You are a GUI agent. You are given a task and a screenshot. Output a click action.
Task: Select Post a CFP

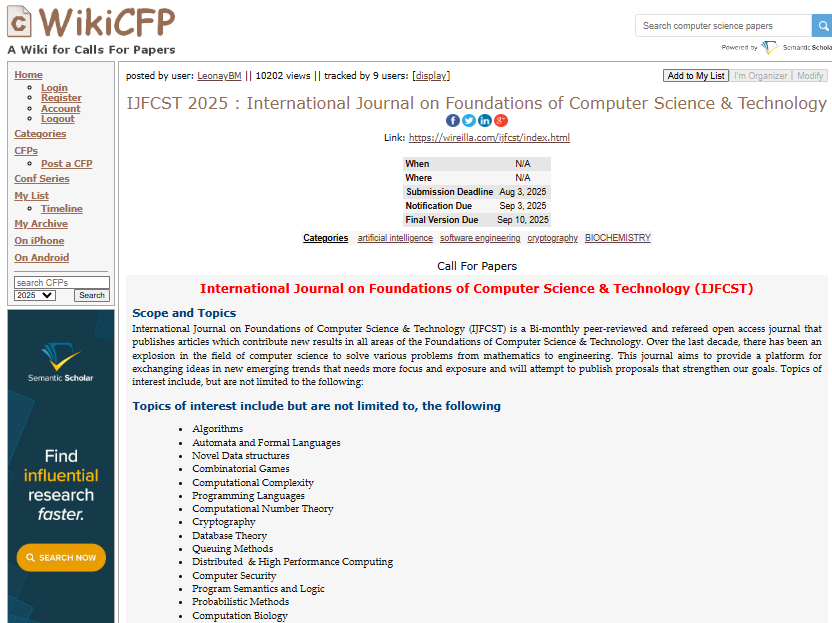point(66,163)
